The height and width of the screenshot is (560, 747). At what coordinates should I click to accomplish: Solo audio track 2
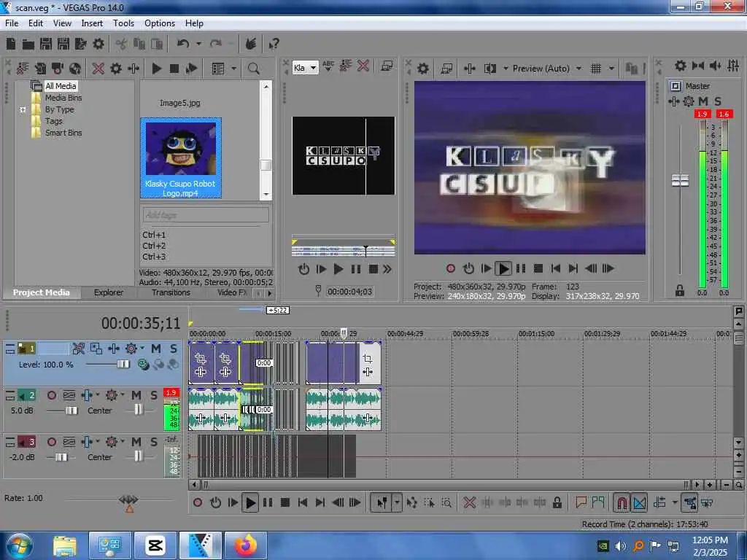point(154,394)
